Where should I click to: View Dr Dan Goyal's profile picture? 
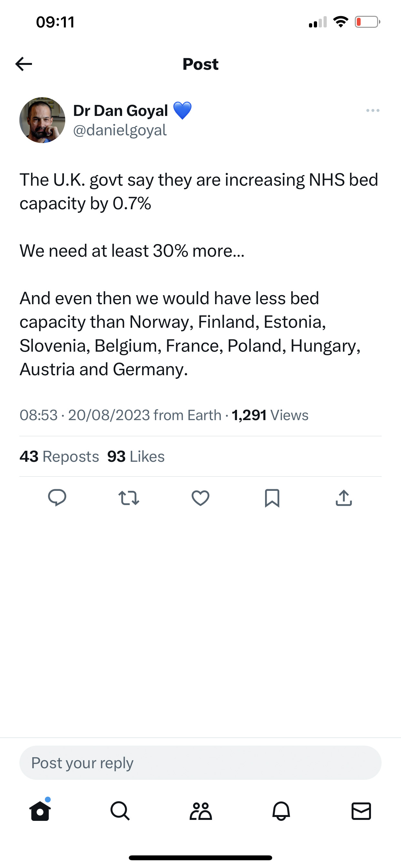pyautogui.click(x=43, y=120)
